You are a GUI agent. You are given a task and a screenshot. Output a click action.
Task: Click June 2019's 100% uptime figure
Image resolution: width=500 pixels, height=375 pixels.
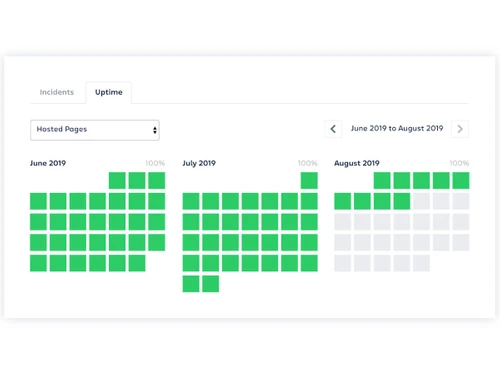pos(155,163)
